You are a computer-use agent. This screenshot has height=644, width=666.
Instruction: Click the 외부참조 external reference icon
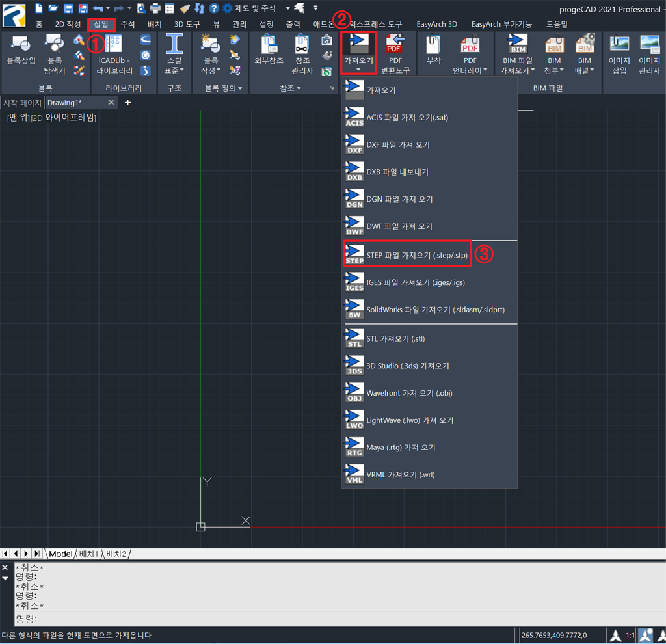(x=269, y=51)
